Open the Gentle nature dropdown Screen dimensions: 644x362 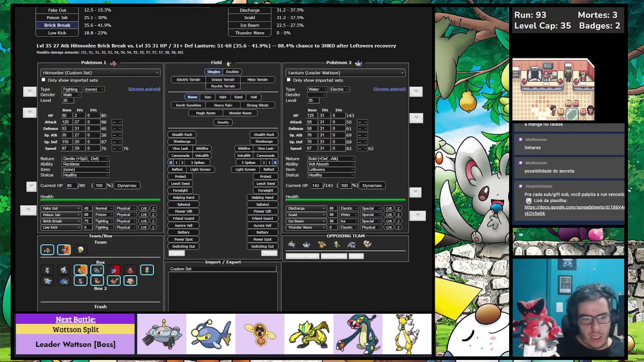[85, 159]
